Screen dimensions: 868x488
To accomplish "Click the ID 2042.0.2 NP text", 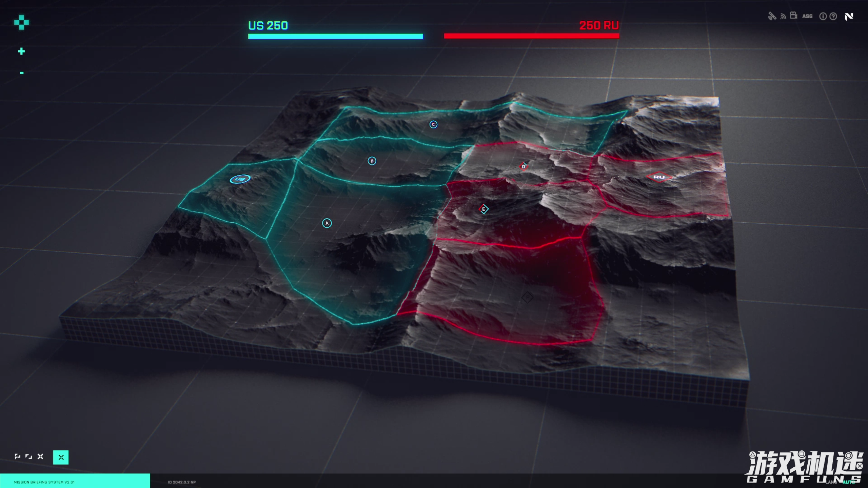I will (182, 482).
